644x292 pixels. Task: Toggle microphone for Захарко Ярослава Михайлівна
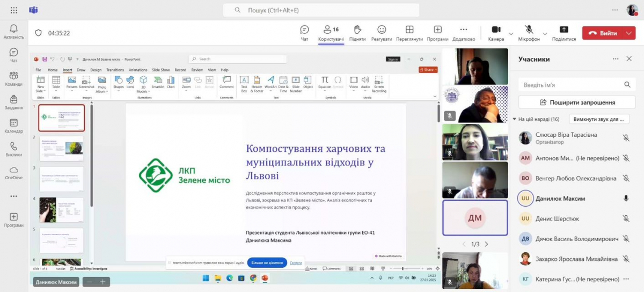click(x=626, y=259)
